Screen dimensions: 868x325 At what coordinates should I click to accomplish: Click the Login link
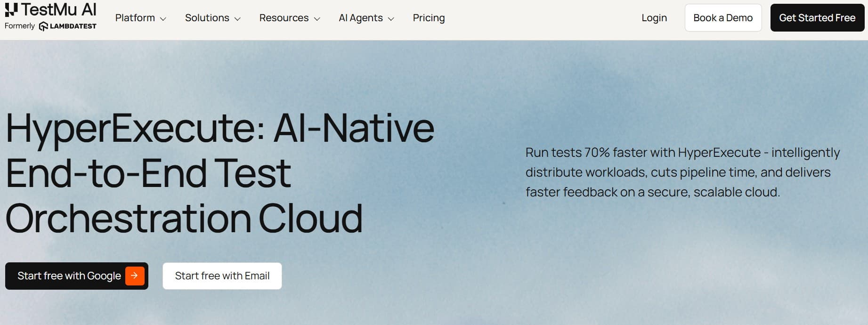(654, 18)
